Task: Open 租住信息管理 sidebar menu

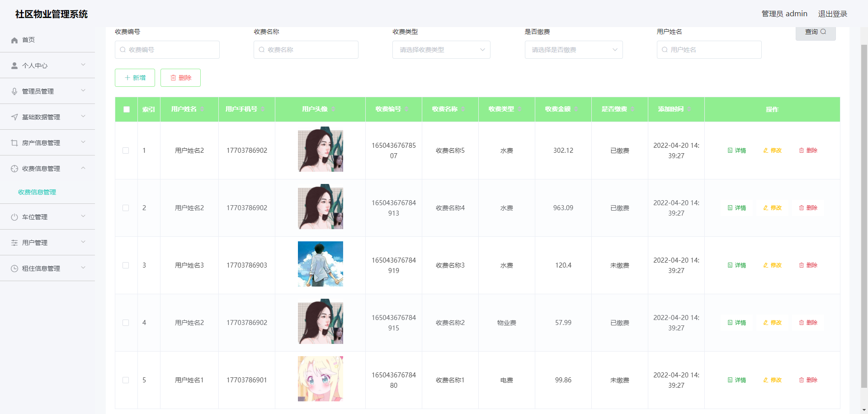Action: pyautogui.click(x=47, y=268)
